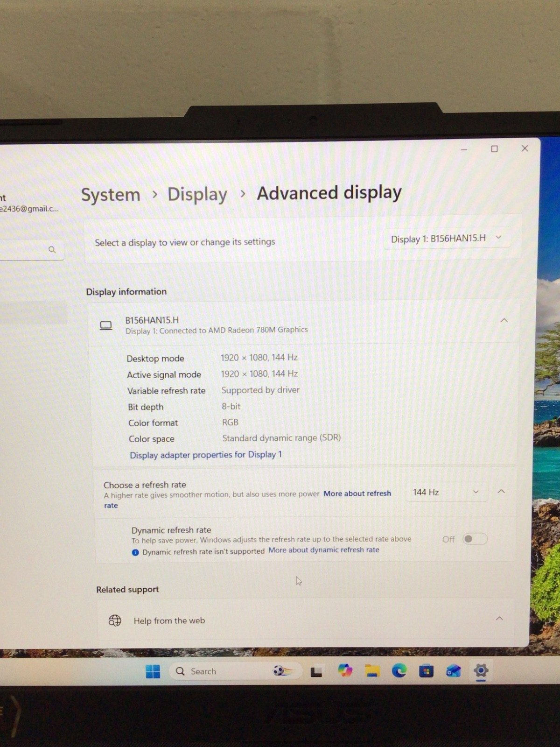Collapse the Help from the web section
The width and height of the screenshot is (560, 747).
[499, 618]
